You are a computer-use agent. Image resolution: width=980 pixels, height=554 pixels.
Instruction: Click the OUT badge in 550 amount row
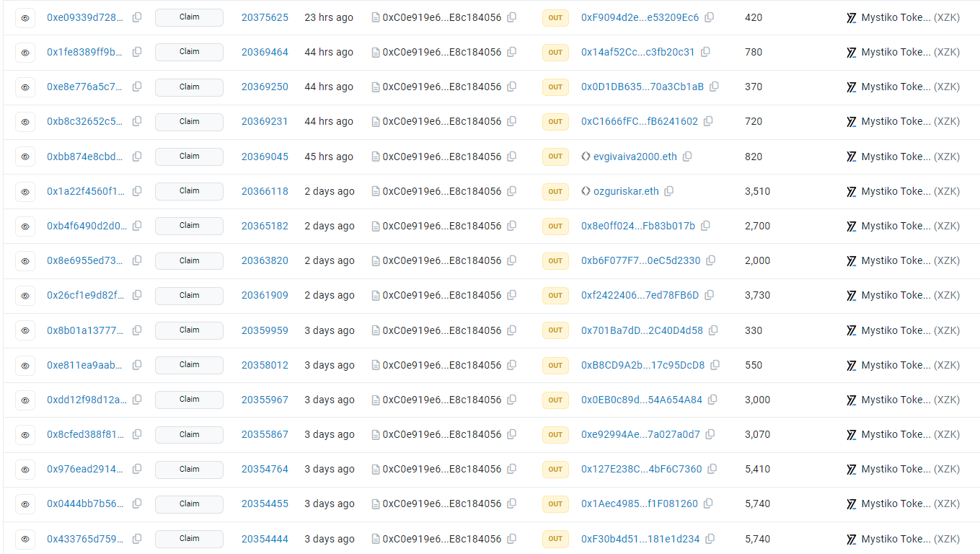point(555,365)
